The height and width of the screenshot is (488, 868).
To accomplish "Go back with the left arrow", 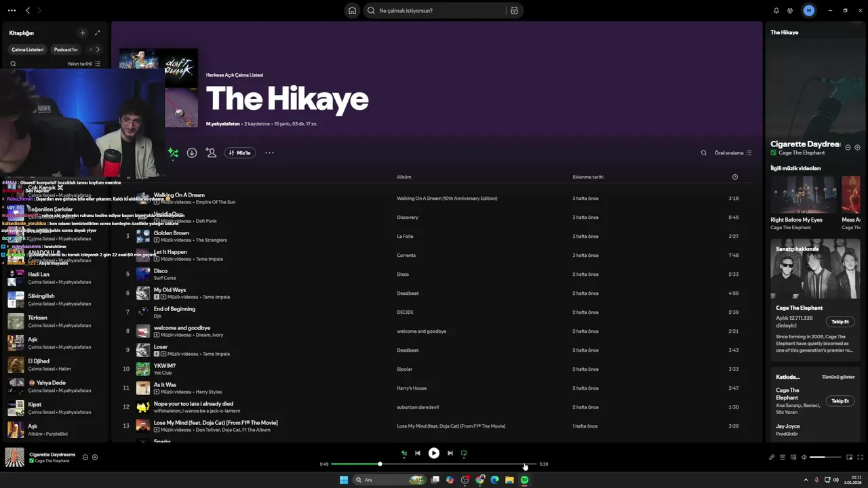I will click(28, 10).
